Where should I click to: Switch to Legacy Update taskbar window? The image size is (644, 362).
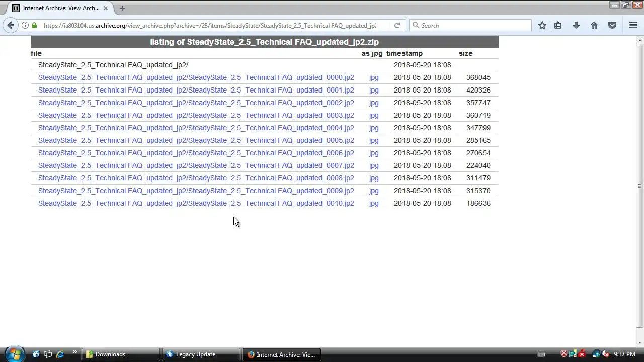tap(201, 354)
